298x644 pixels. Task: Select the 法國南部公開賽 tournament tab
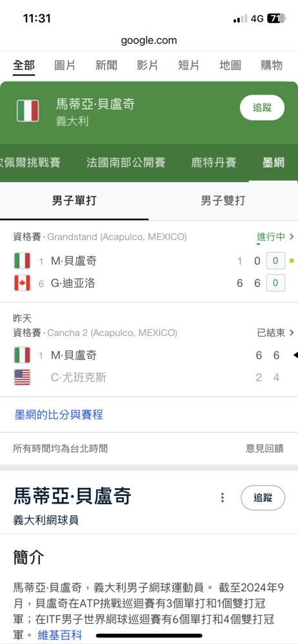(x=126, y=163)
